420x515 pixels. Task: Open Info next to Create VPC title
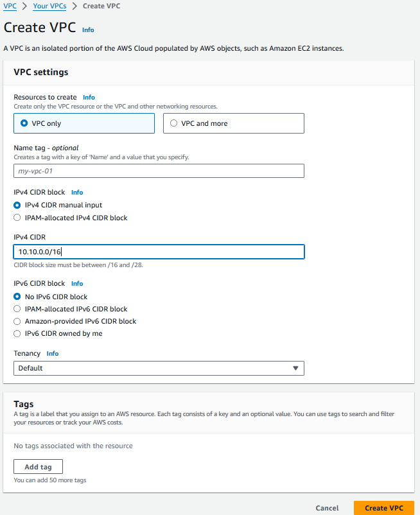pos(88,30)
